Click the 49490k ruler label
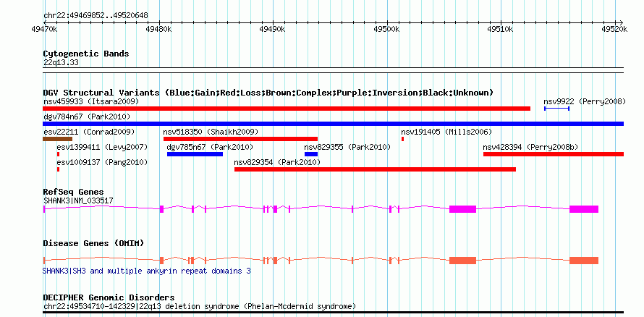Viewport: 644px width, 317px height. (272, 29)
